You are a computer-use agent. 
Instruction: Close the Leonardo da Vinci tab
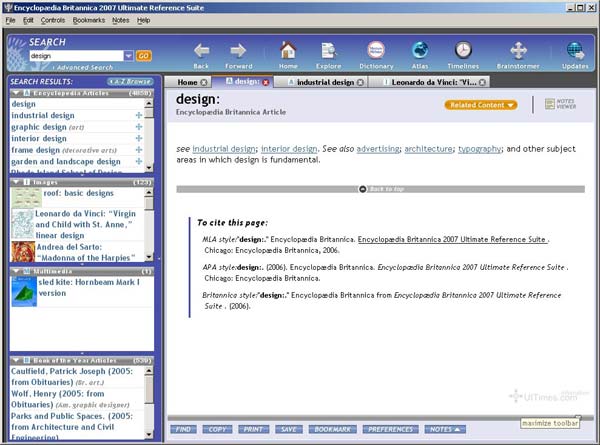483,82
